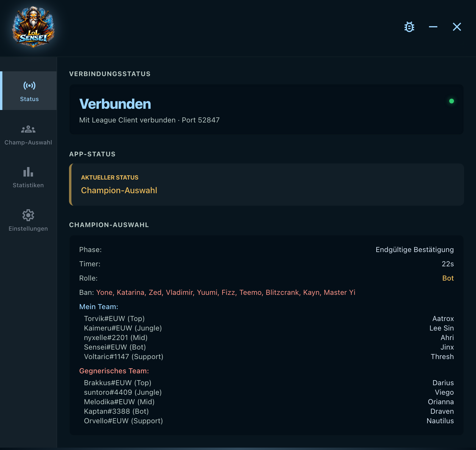Open the bug report debug icon

[409, 27]
